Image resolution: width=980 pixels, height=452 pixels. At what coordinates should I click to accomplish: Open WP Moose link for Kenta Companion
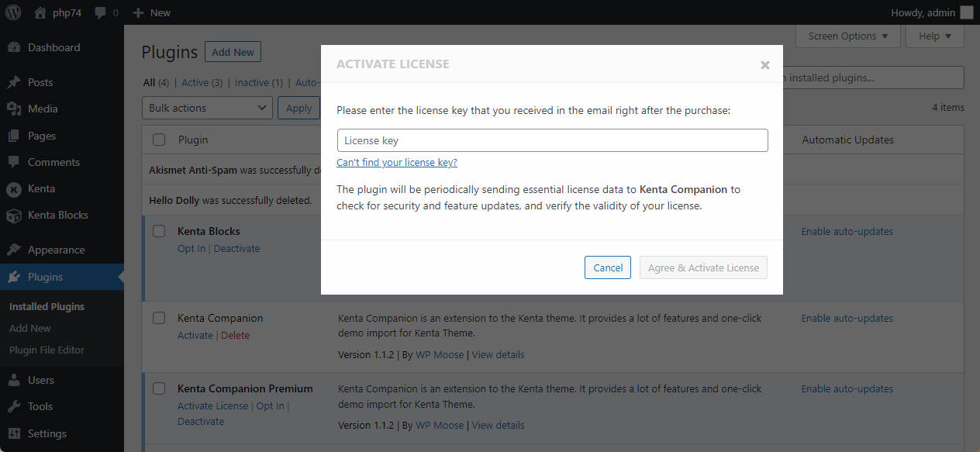[440, 354]
